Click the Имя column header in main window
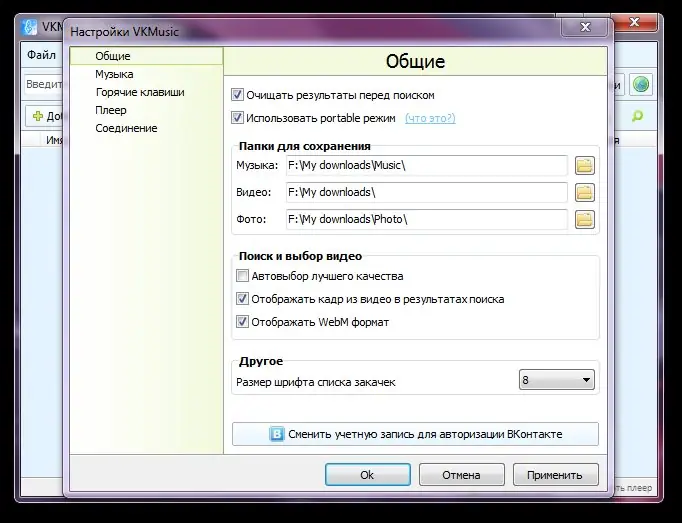Viewport: 682px width, 523px height. pos(54,140)
